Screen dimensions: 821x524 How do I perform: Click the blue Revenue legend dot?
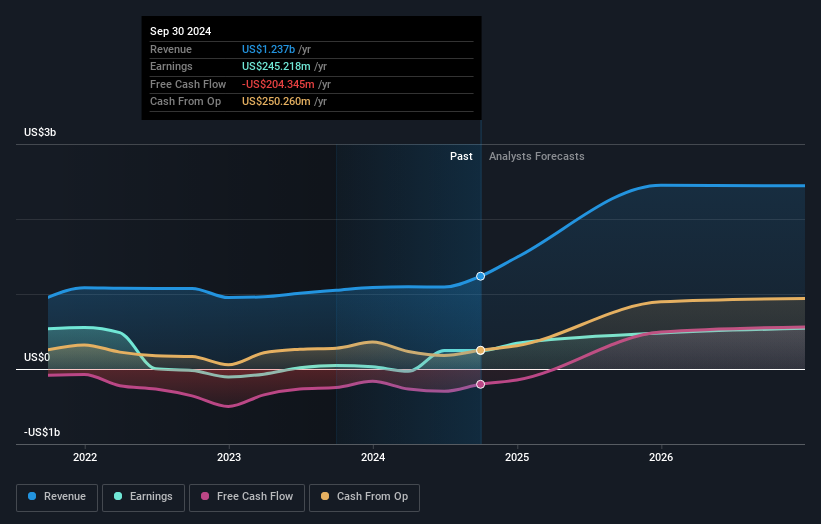(x=32, y=496)
